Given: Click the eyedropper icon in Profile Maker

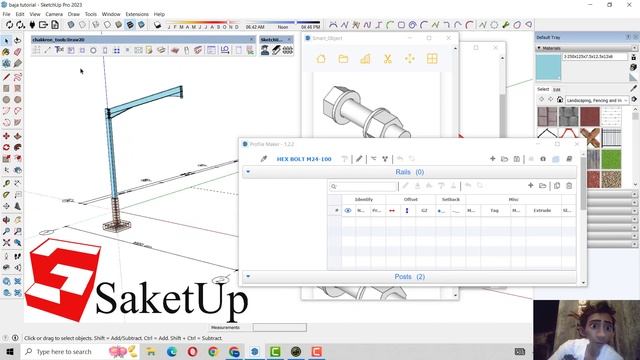Looking at the screenshot, I should coord(264,159).
